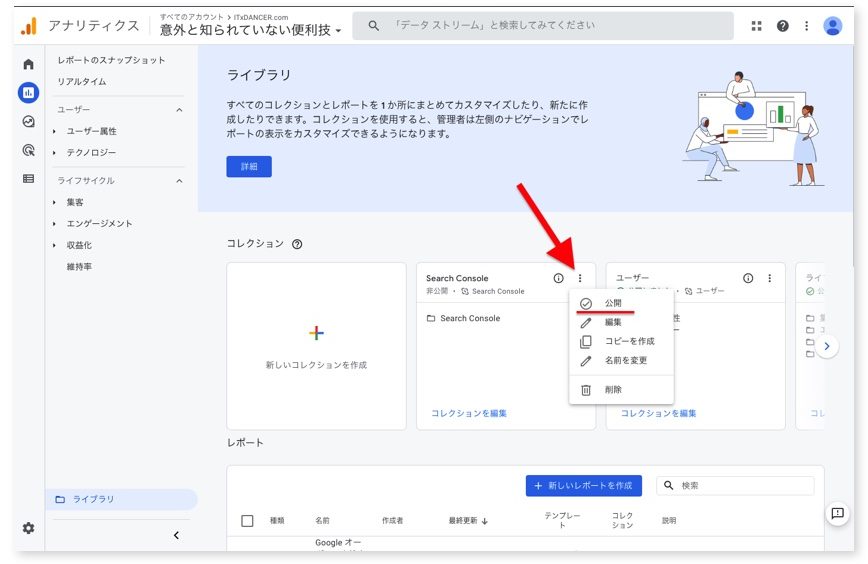This screenshot has height=564, width=868.
Task: Collapse the ライフサイクル section
Action: pyautogui.click(x=179, y=181)
